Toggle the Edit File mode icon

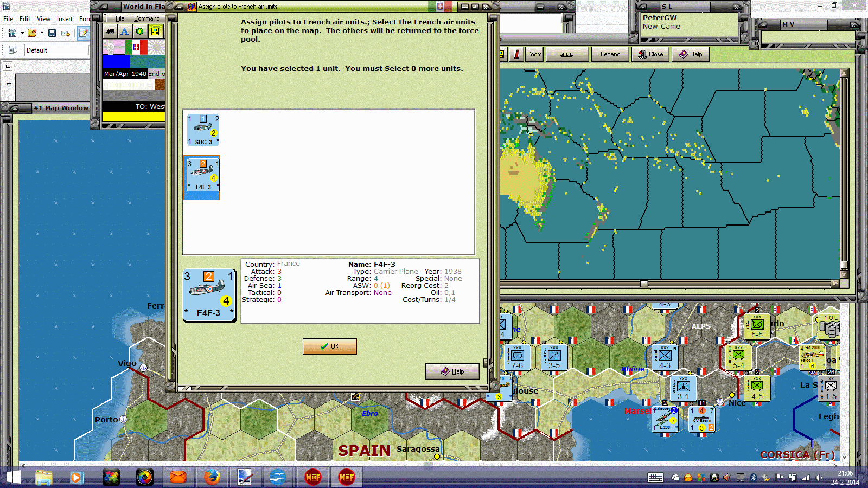tap(83, 33)
